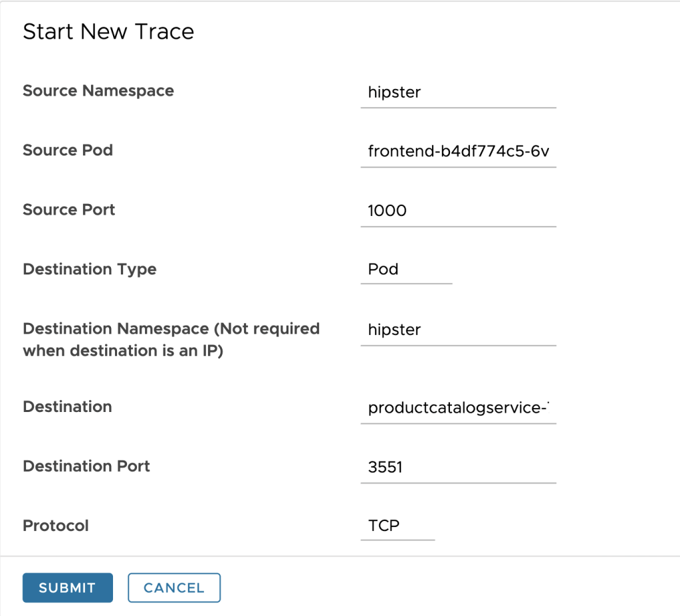Click the 'Source Port' label text
Viewport: 680px width, 616px height.
69,210
